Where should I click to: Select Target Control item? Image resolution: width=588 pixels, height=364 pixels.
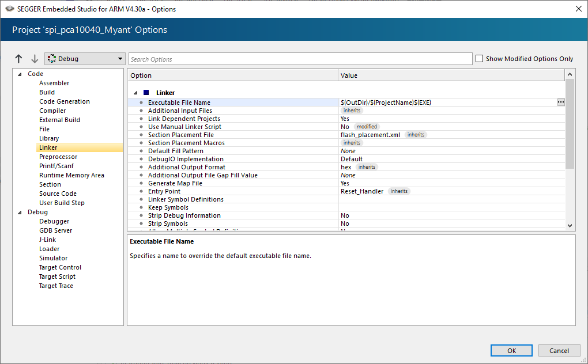[x=60, y=267]
